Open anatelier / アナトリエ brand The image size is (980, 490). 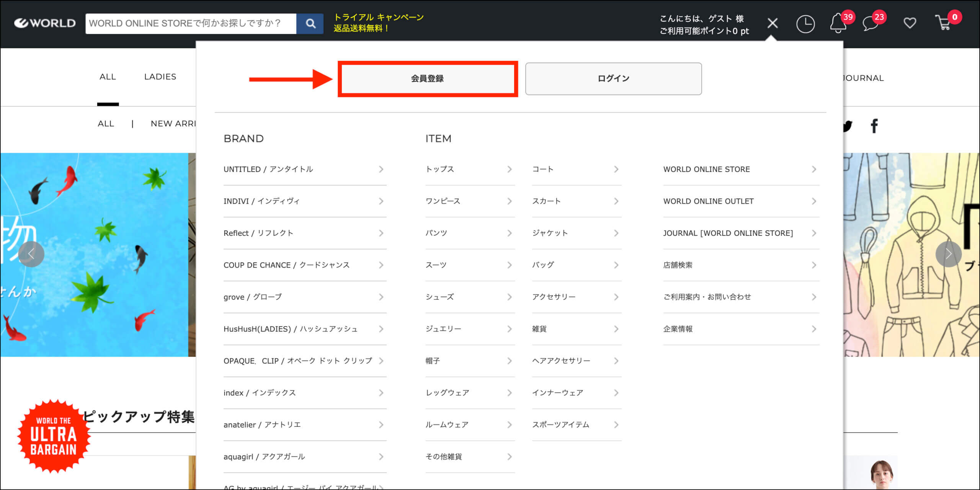(x=305, y=425)
